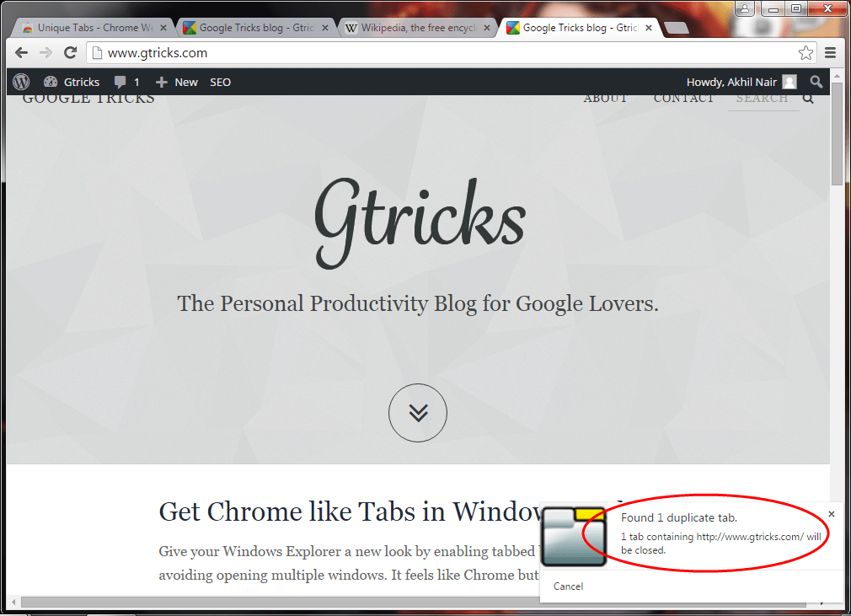The image size is (851, 616).
Task: Close the active Google Tricks blog tab
Action: click(649, 28)
